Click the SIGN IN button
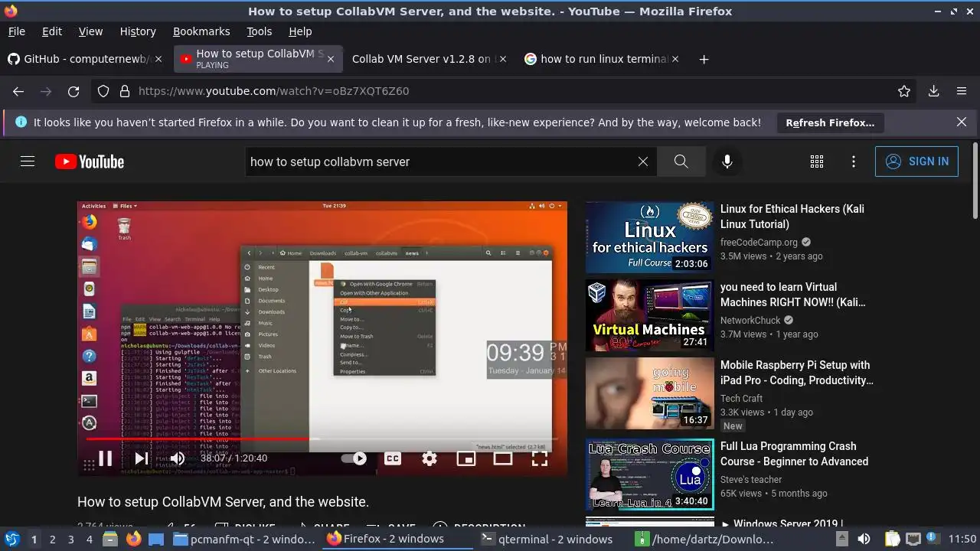 [x=916, y=161]
